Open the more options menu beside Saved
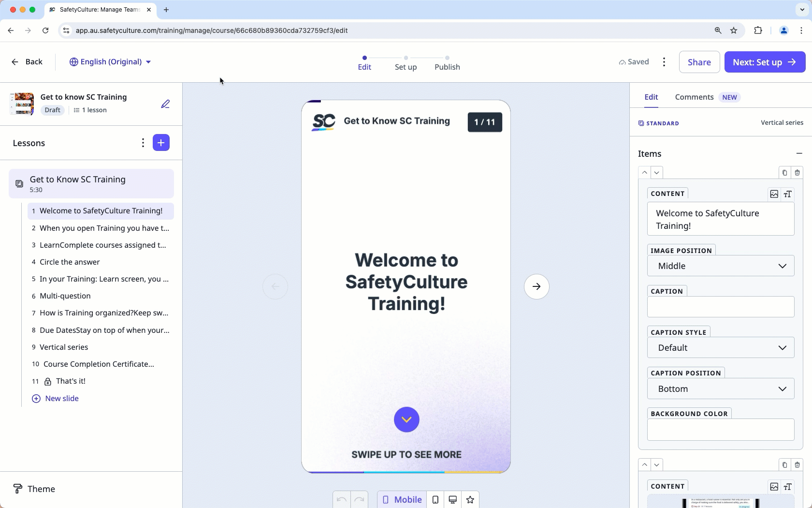Viewport: 812px width, 508px height. (x=664, y=61)
